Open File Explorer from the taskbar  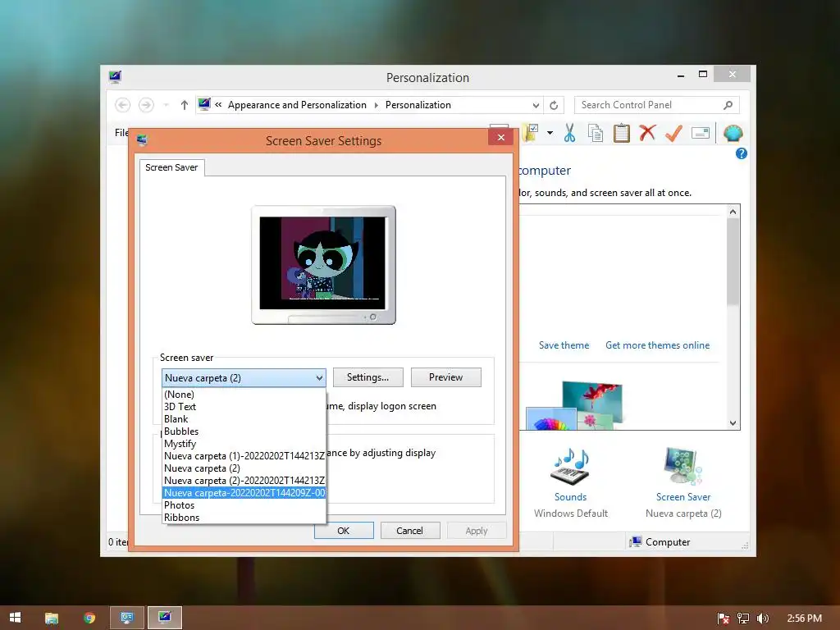(x=52, y=618)
